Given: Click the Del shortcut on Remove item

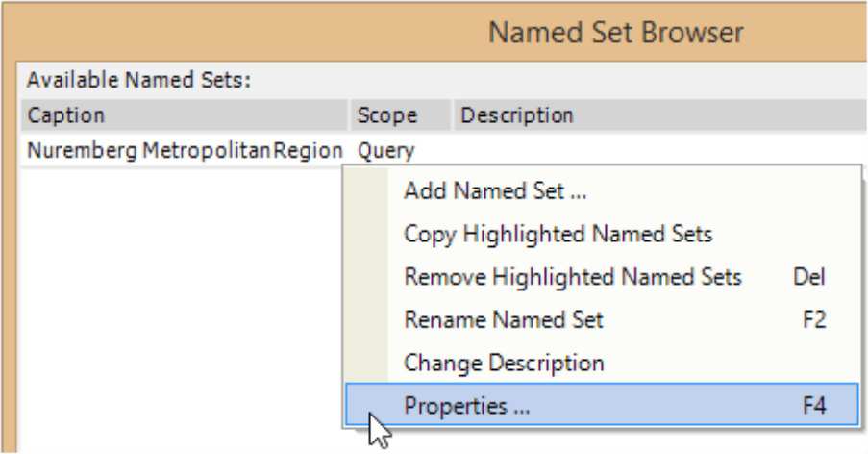Looking at the screenshot, I should [809, 277].
